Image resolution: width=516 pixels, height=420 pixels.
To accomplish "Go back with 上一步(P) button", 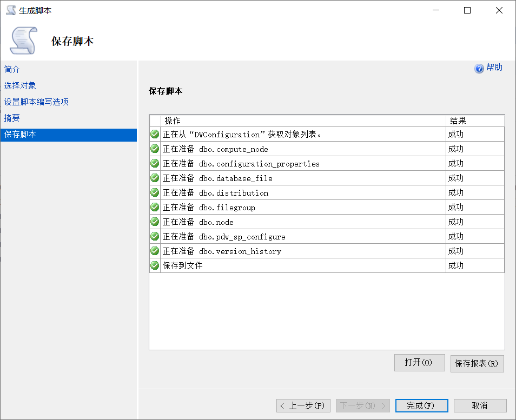I will (303, 406).
